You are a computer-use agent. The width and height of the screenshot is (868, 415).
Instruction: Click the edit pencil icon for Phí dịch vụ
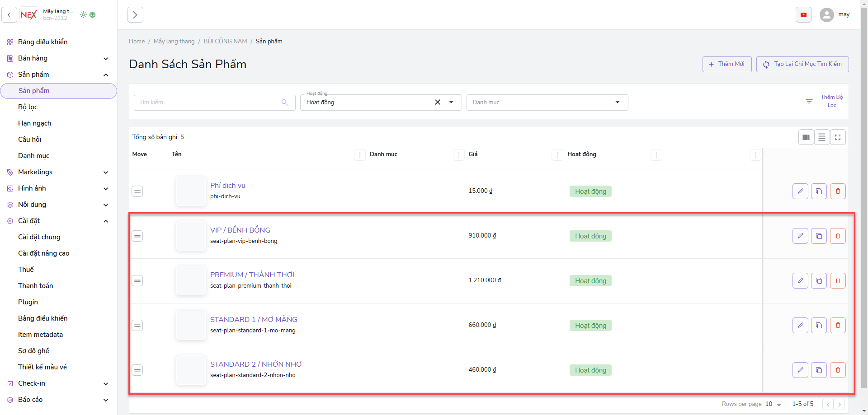800,191
